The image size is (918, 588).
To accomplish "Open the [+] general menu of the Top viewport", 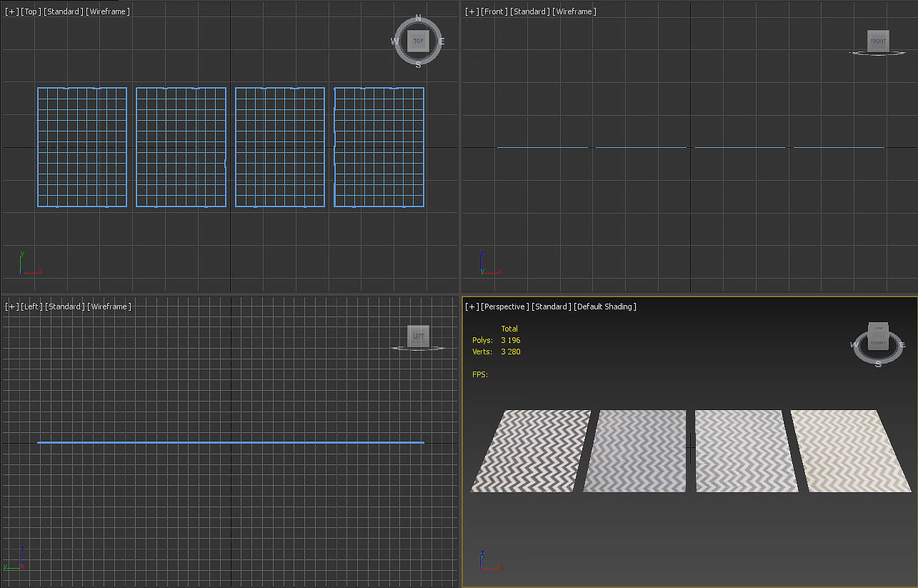I will coord(12,11).
